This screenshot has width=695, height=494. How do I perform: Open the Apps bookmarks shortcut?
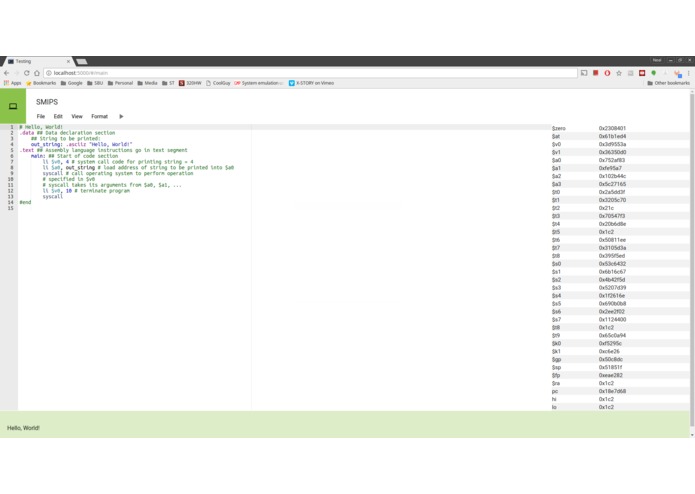tap(12, 83)
